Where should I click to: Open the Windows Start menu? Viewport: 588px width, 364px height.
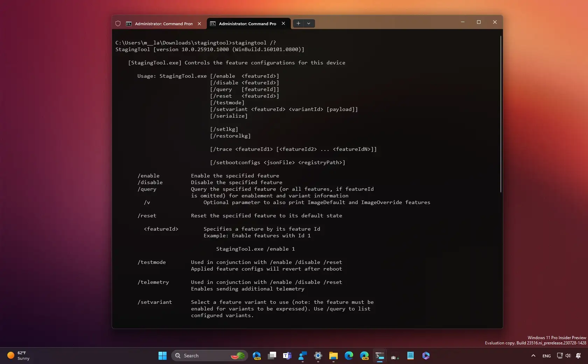tap(162, 356)
